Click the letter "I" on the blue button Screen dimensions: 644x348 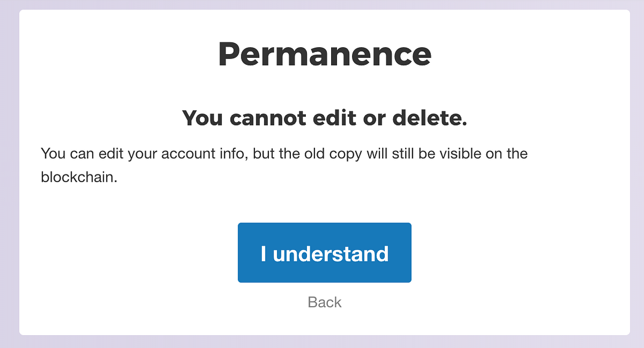264,253
